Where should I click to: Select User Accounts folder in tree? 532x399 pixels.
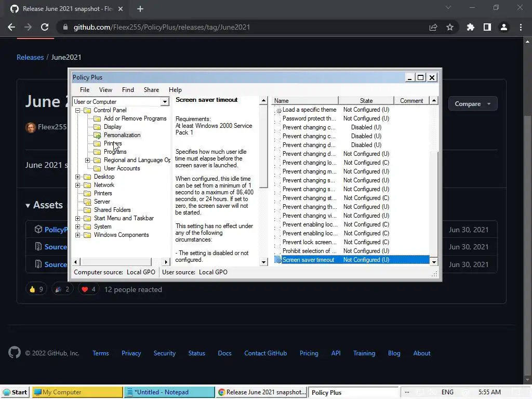coord(122,168)
